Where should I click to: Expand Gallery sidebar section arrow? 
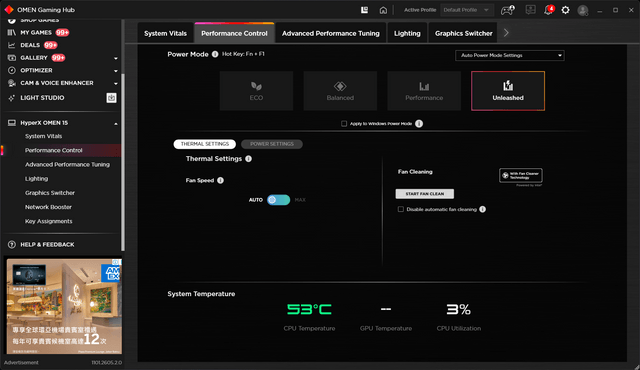pyautogui.click(x=116, y=58)
